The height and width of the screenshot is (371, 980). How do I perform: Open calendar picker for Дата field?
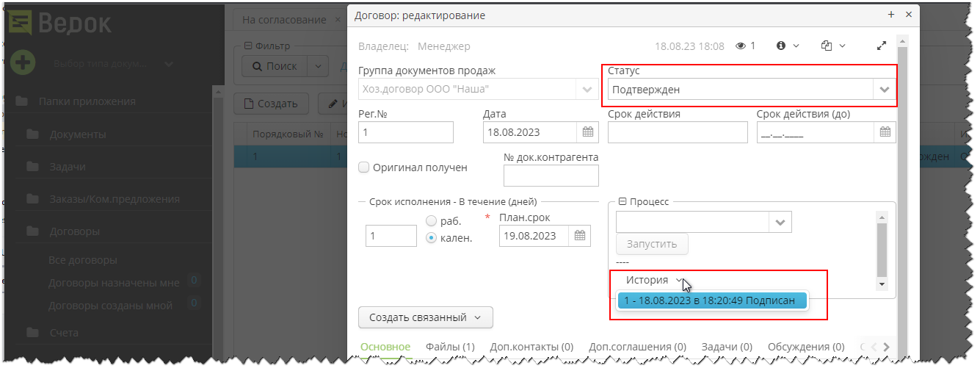pos(588,132)
